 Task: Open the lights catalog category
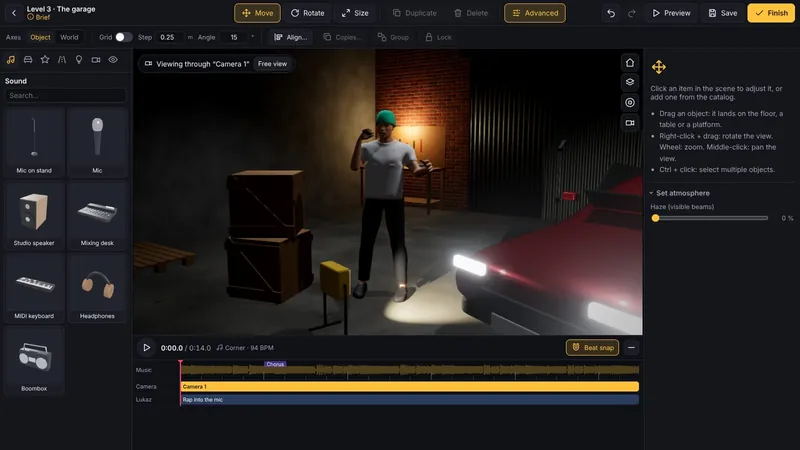[x=79, y=60]
